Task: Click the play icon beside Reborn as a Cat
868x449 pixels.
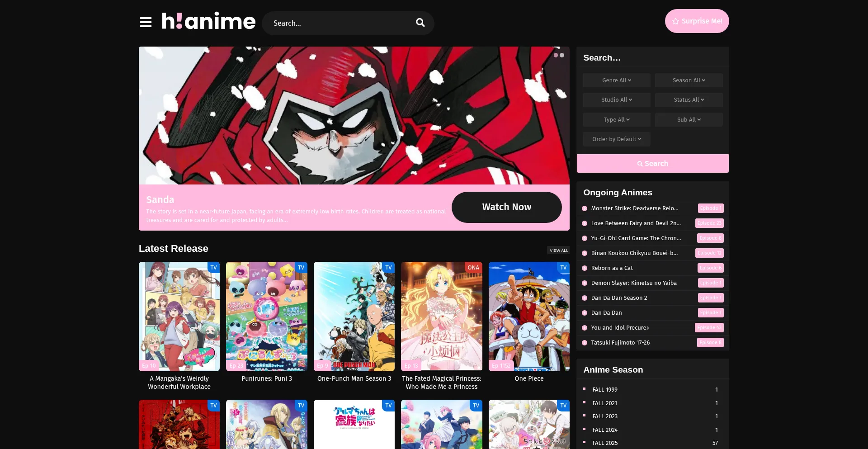Action: pyautogui.click(x=585, y=268)
